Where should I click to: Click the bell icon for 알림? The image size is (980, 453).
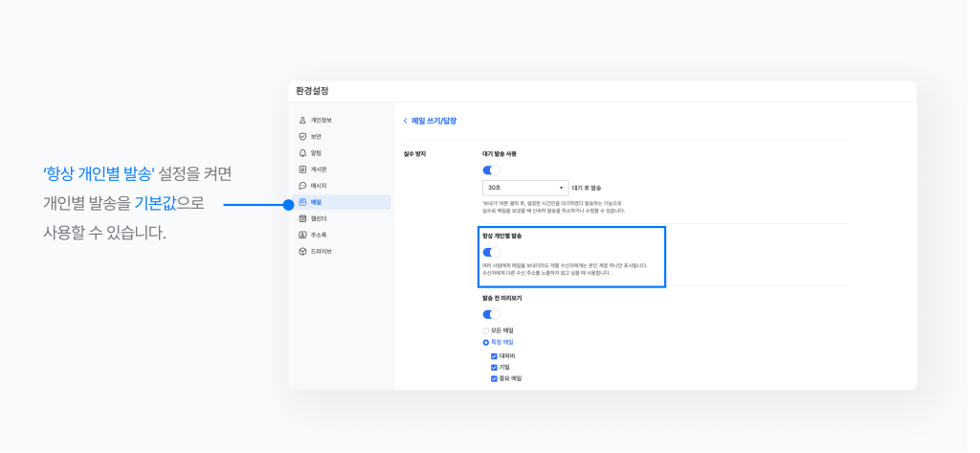coord(302,152)
